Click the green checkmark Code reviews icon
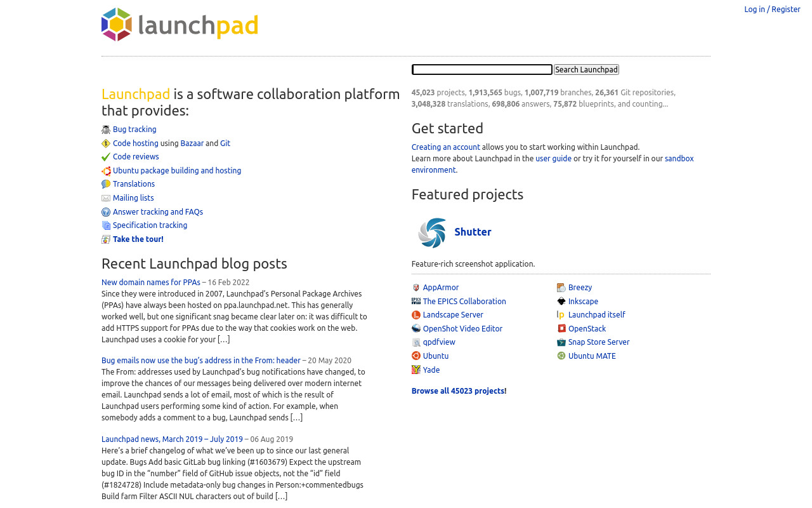Screen dimensions: 812x508 106,157
